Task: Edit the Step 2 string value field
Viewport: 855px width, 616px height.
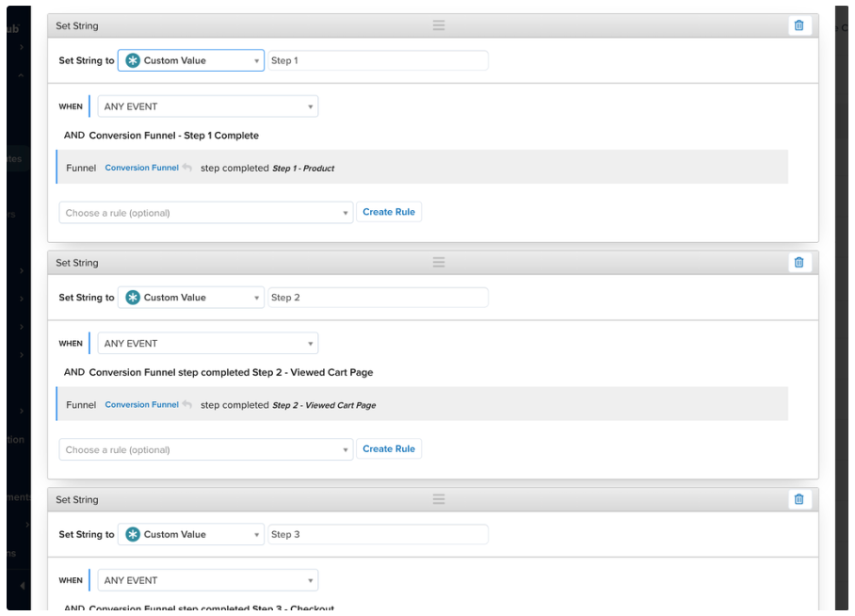Action: [378, 298]
